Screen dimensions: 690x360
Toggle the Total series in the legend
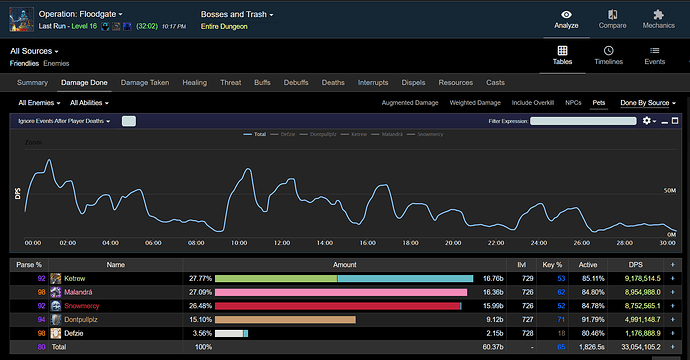point(255,134)
